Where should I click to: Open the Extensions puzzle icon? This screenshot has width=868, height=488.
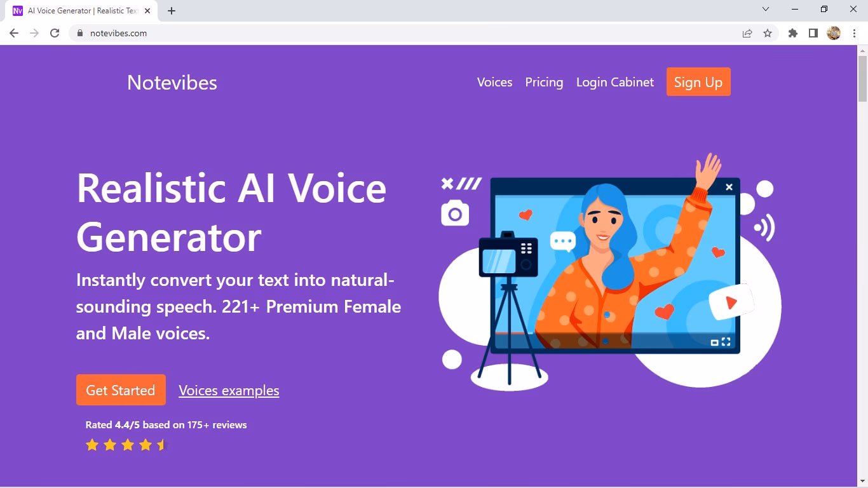(793, 33)
